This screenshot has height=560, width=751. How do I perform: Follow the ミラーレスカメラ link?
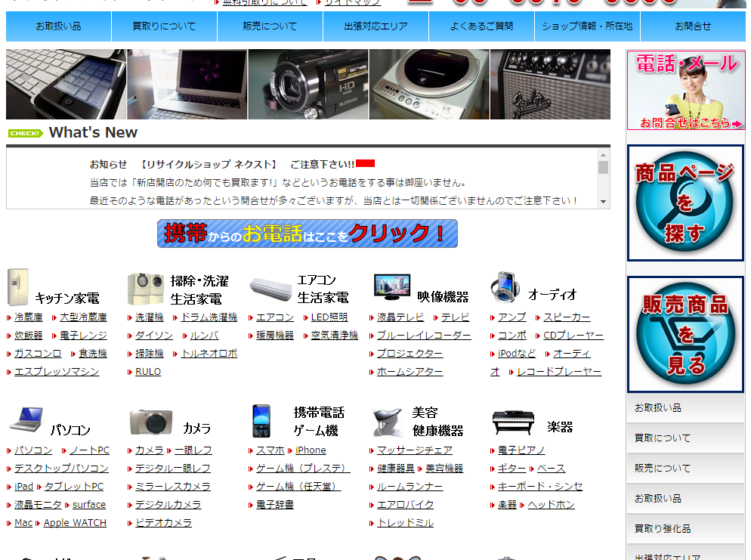pos(173,487)
